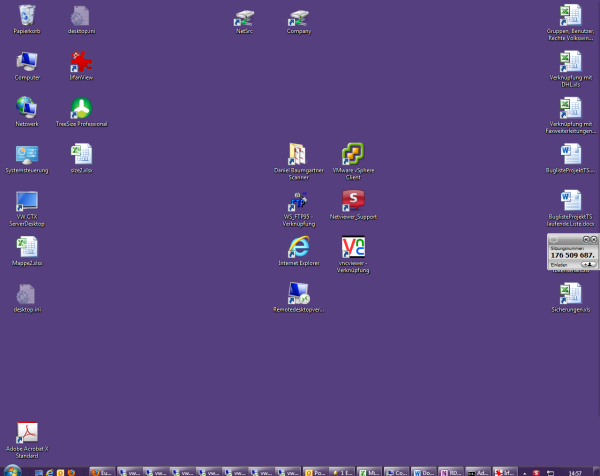
Task: Open the Windows Start menu orb
Action: click(13, 471)
